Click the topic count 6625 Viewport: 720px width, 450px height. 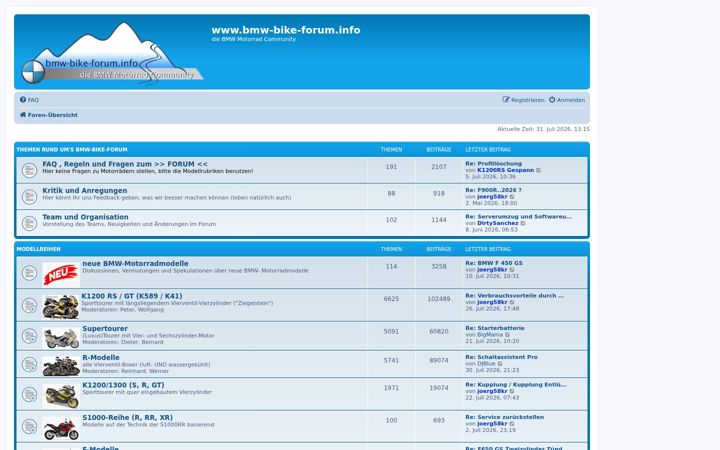pos(391,299)
